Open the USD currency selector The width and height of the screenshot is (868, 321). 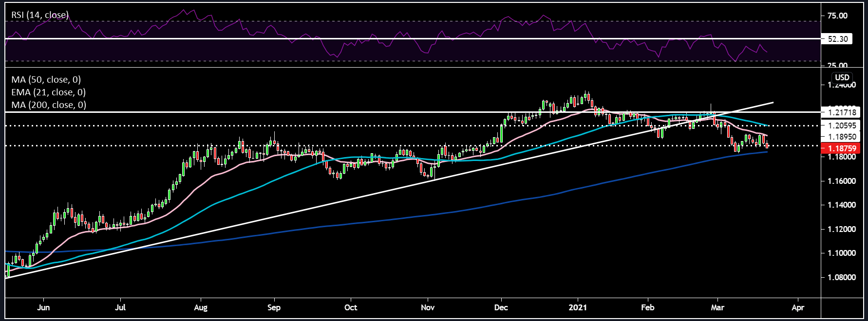point(842,77)
